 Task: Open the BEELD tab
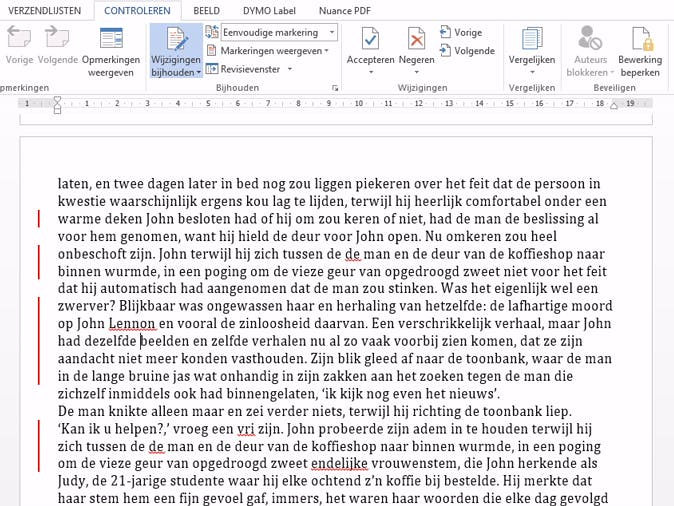point(206,11)
